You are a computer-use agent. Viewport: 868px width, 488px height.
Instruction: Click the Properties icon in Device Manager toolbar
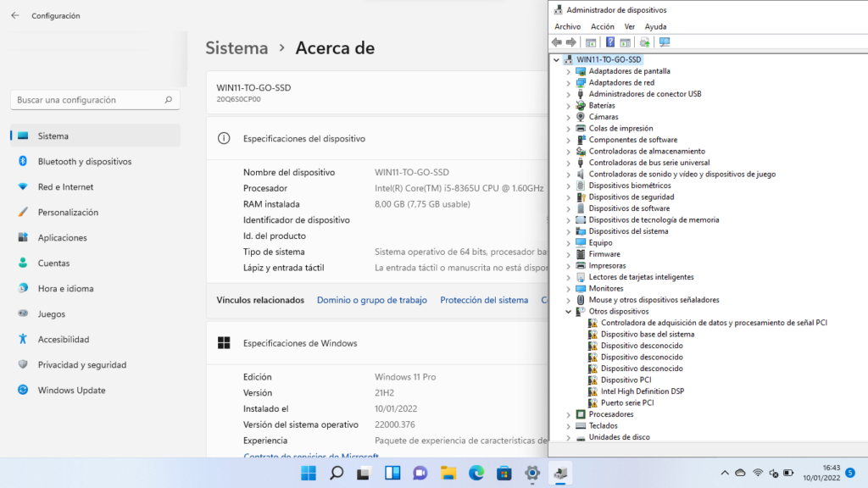[x=624, y=41]
